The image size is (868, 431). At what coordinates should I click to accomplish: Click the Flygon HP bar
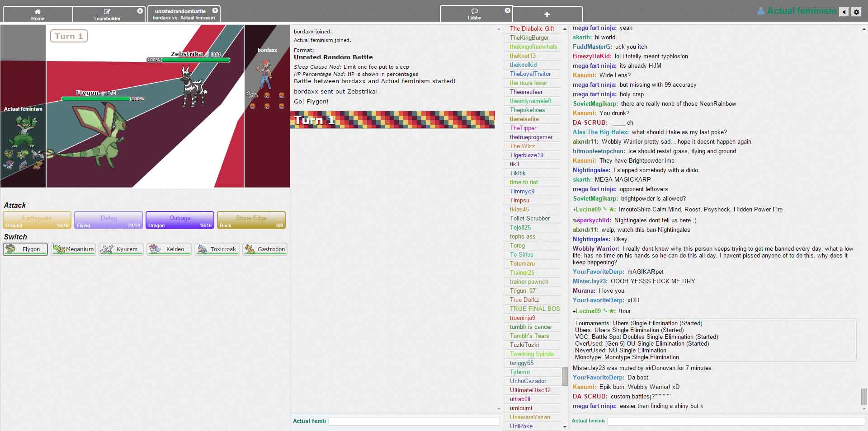tap(96, 98)
